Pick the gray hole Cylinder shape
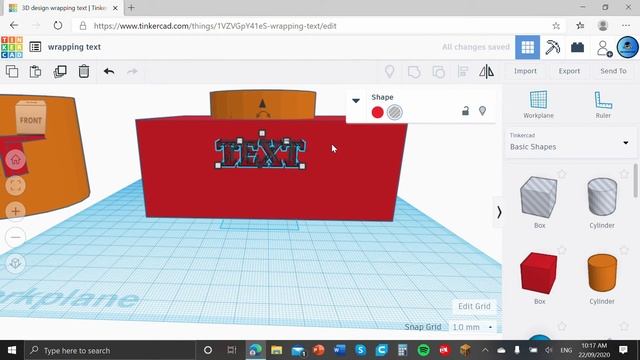The height and width of the screenshot is (360, 640). [x=602, y=197]
